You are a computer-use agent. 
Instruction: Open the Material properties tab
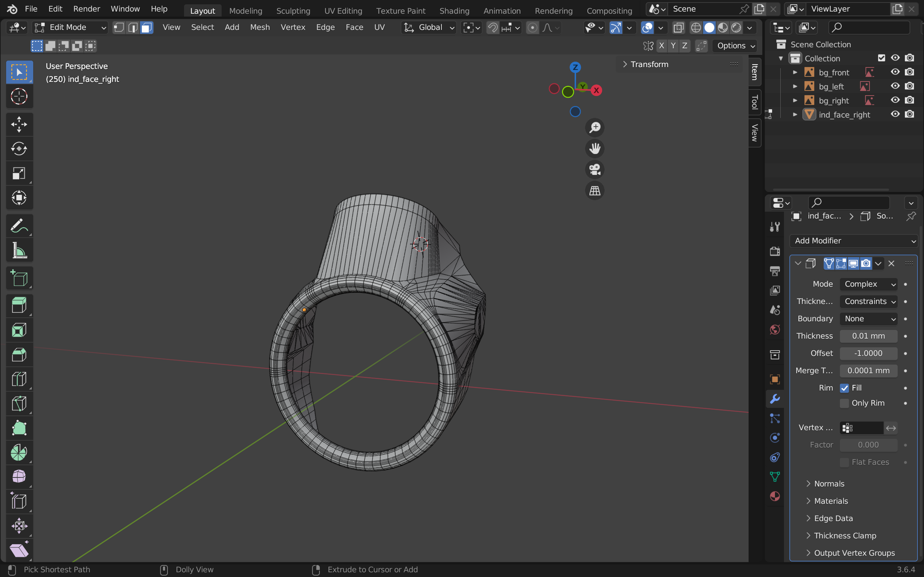(775, 496)
